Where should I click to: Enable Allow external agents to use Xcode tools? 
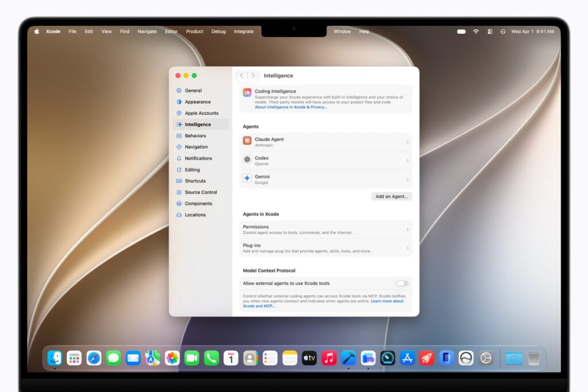[402, 284]
